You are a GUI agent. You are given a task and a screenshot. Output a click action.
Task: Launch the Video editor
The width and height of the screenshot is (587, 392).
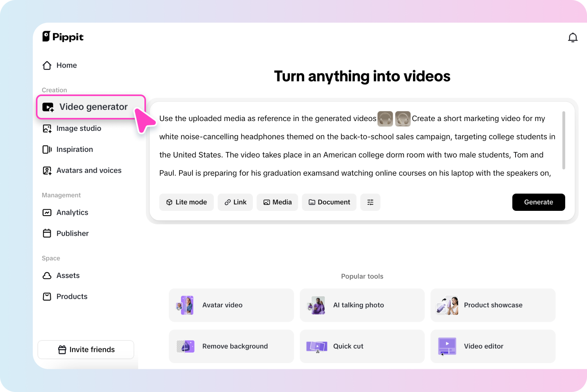click(x=493, y=346)
